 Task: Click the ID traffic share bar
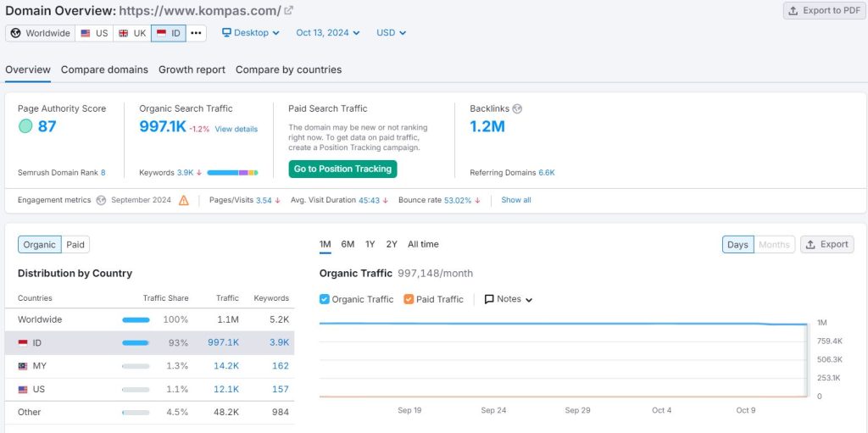136,343
